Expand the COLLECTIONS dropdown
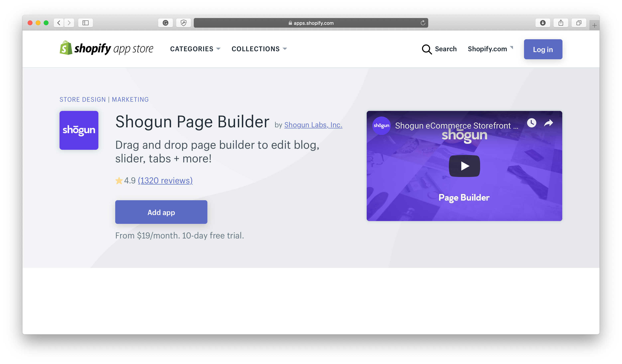This screenshot has height=364, width=622. click(259, 49)
